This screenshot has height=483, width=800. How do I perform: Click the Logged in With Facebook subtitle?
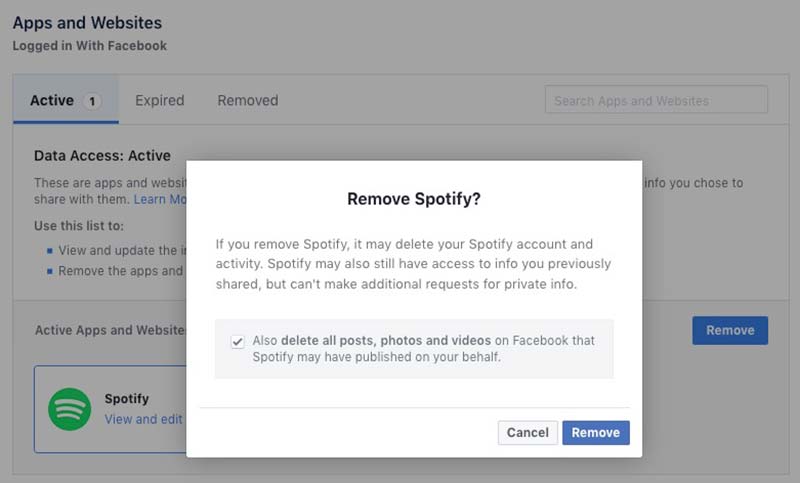click(x=90, y=46)
